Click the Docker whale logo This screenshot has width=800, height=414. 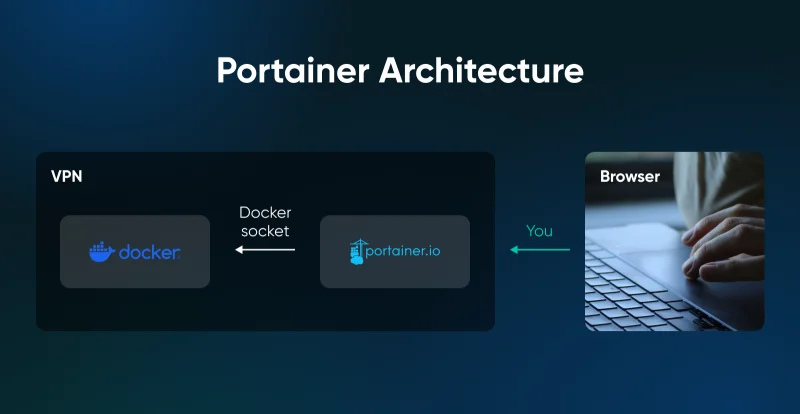pyautogui.click(x=102, y=252)
